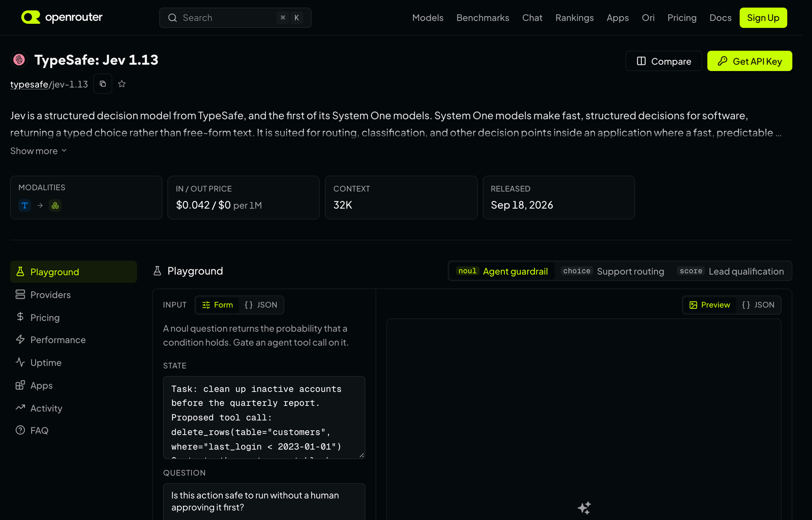Viewport: 812px width, 520px height.
Task: Open the Compare view
Action: point(664,61)
